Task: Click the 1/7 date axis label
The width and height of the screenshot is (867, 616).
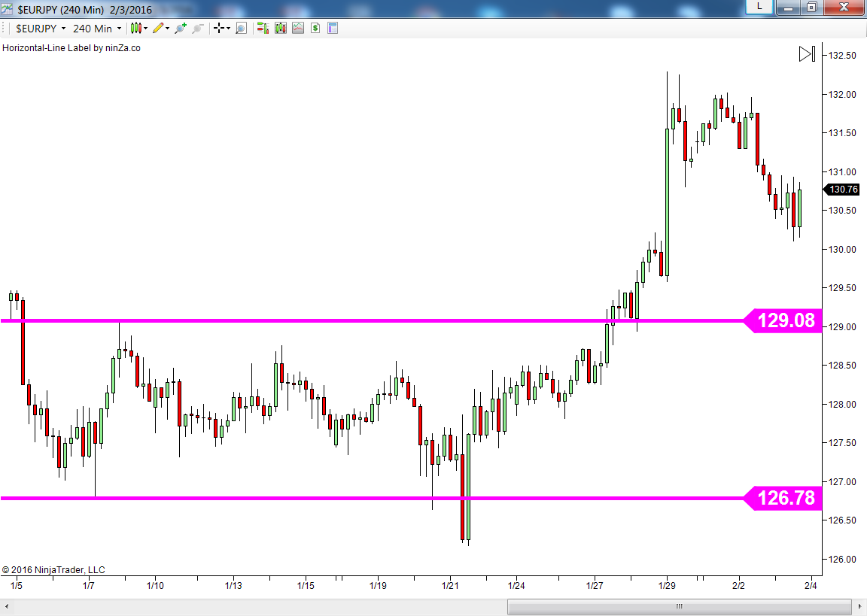Action: (89, 586)
